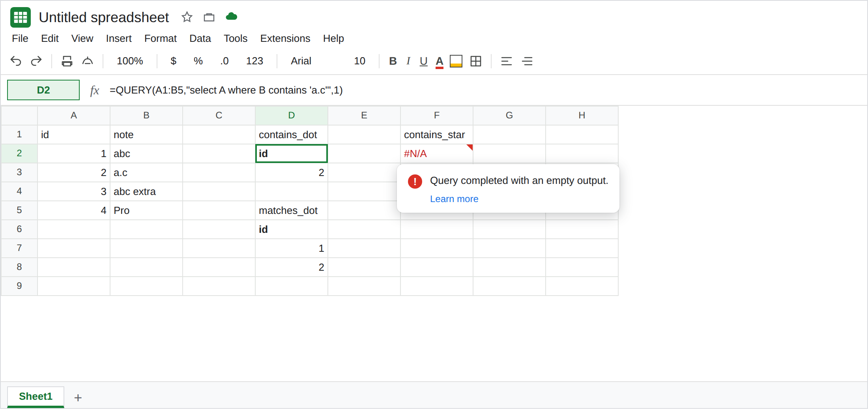Click the D2 name box field
The width and height of the screenshot is (868, 412).
click(43, 90)
